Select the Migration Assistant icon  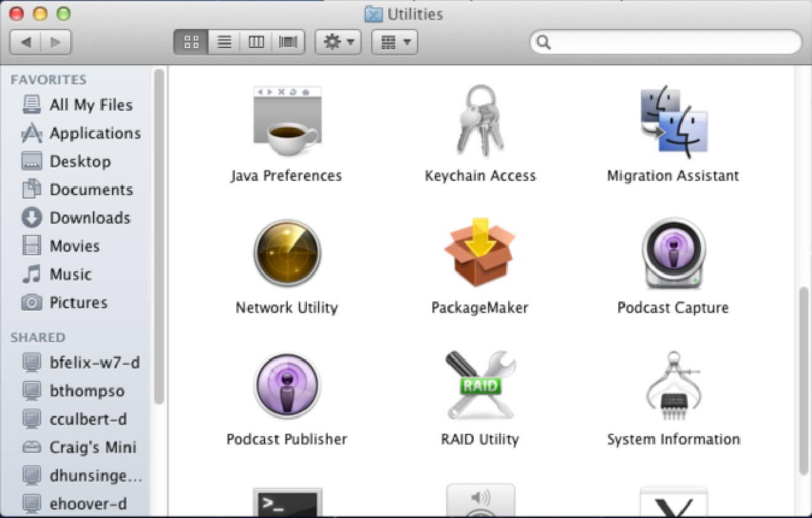click(x=674, y=122)
